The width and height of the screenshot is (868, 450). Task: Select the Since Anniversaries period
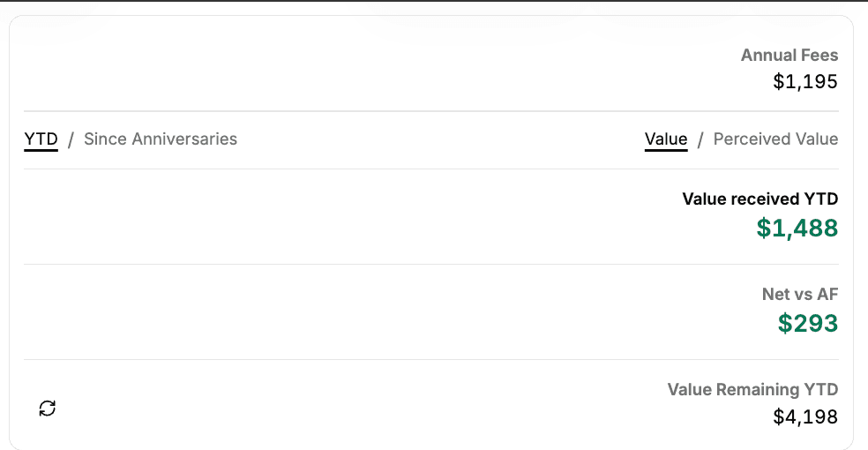click(161, 139)
